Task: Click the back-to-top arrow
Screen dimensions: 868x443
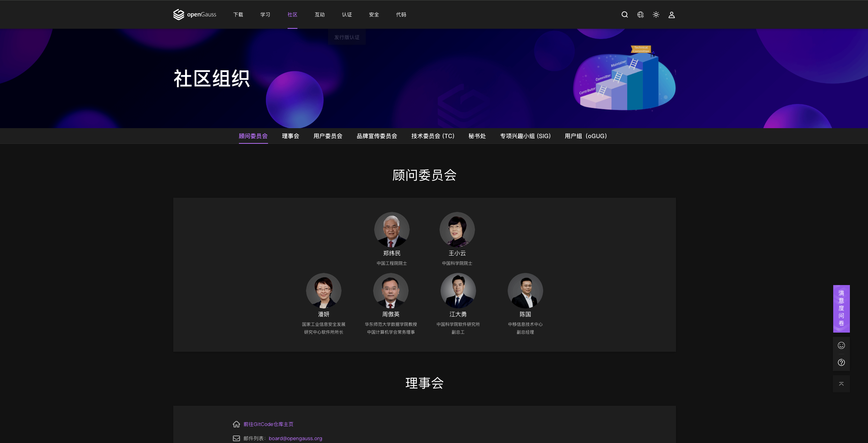Action: pos(841,383)
